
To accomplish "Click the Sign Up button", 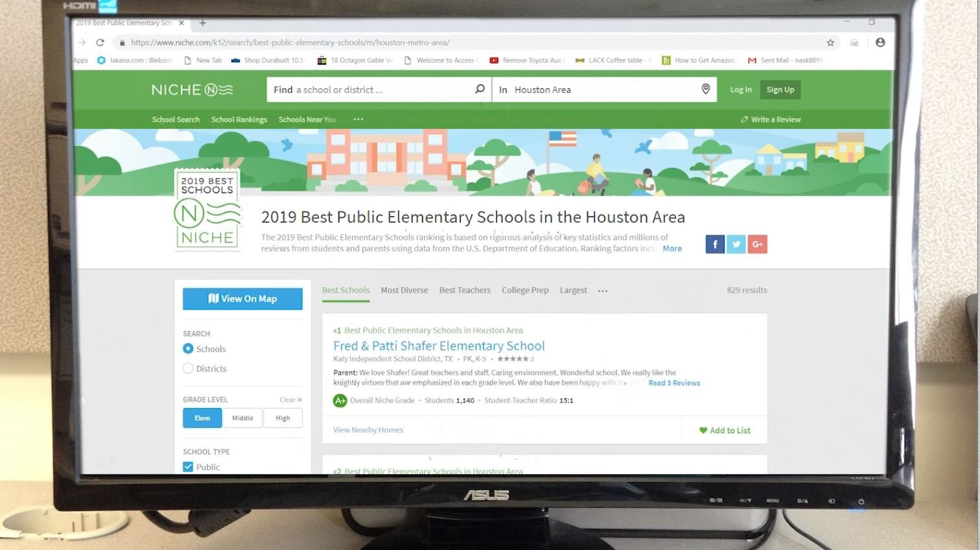I will [780, 90].
